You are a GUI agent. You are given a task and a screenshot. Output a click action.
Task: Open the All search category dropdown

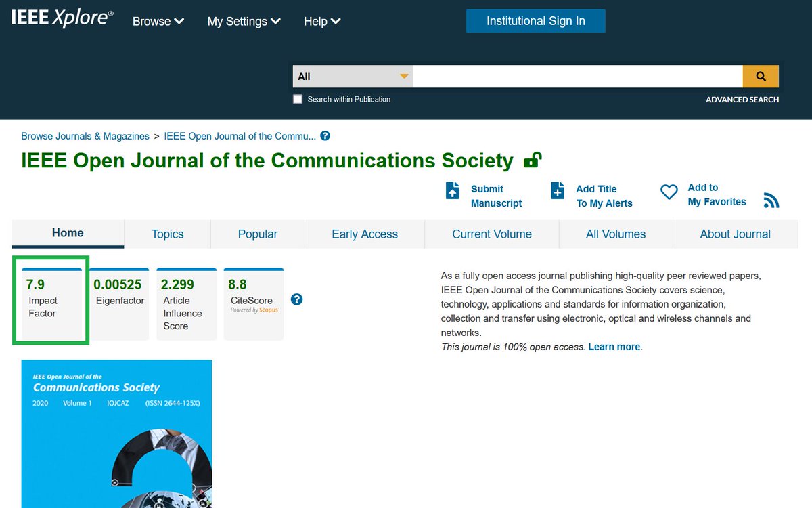pos(353,77)
